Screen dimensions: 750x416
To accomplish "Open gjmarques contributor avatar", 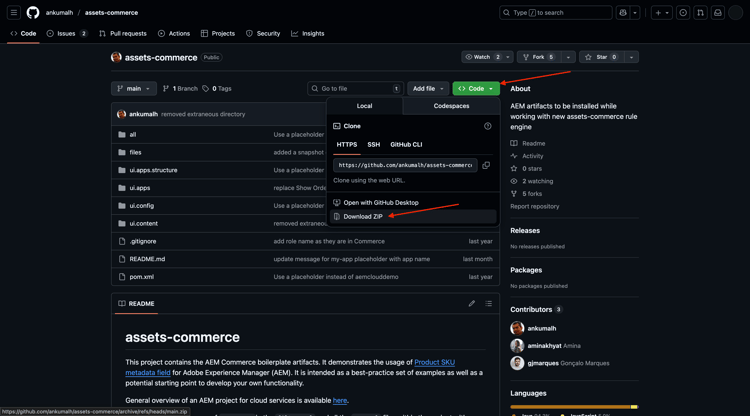I will point(517,363).
